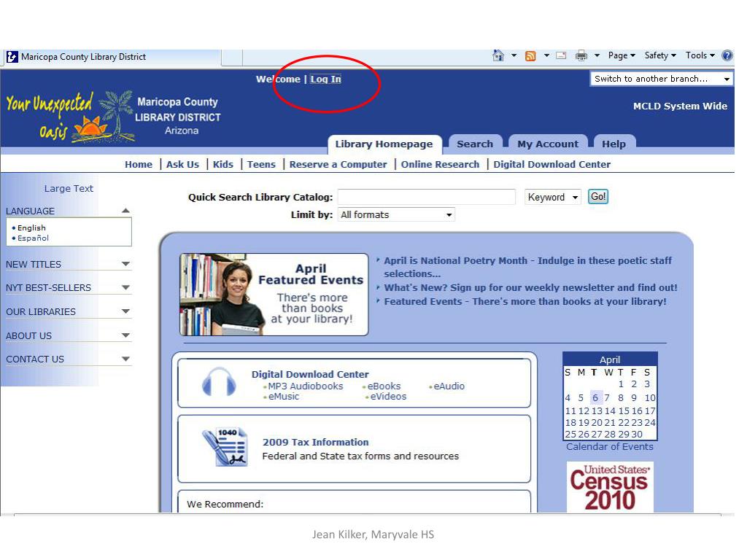This screenshot has width=747, height=560.
Task: Open the Home icon dropdown arrow
Action: pyautogui.click(x=514, y=55)
